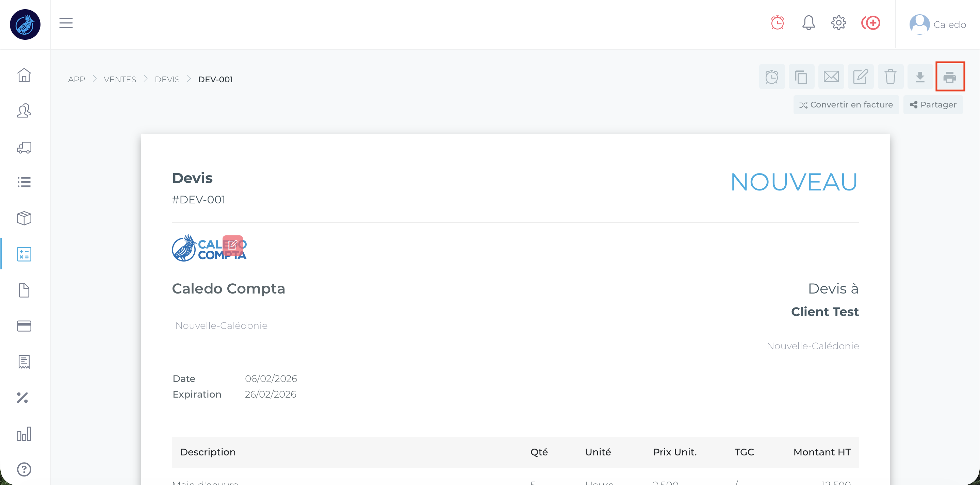Send quote by email envelope icon
The width and height of the screenshot is (980, 485).
831,77
